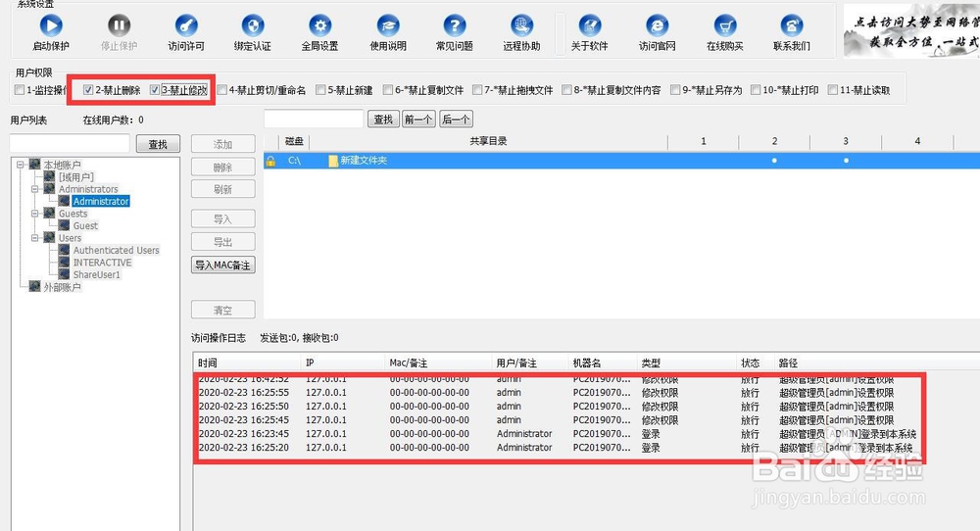Click the 清空 button
The height and width of the screenshot is (531, 980).
click(x=223, y=310)
